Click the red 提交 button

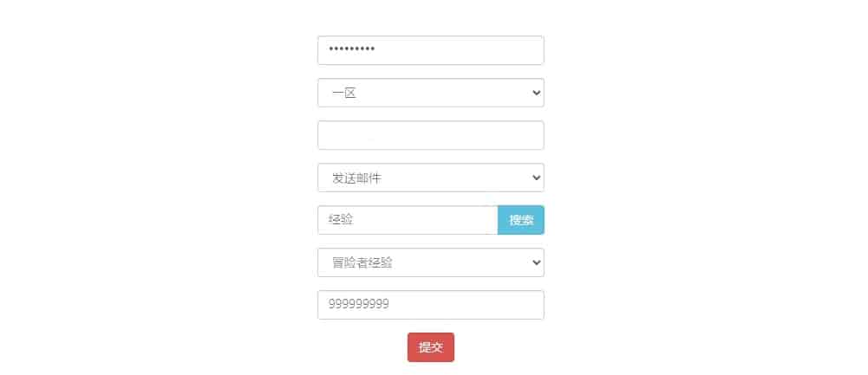[x=431, y=347]
